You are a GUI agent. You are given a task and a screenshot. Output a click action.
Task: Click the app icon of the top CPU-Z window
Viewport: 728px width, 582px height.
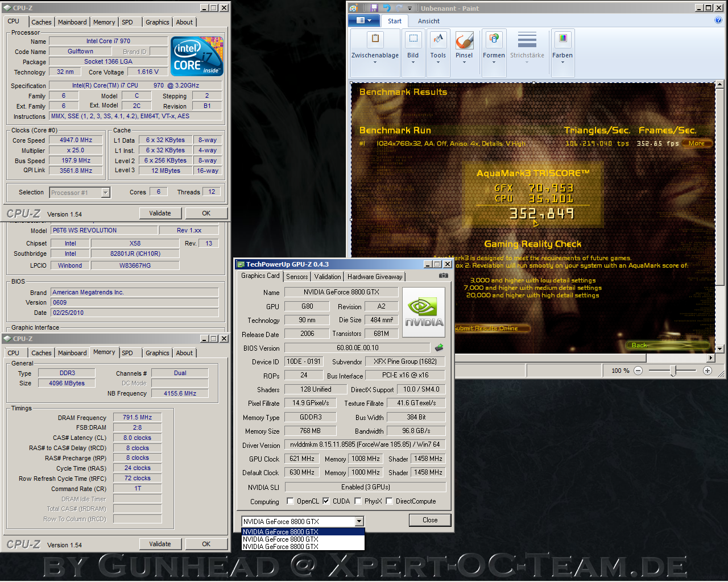[x=7, y=8]
